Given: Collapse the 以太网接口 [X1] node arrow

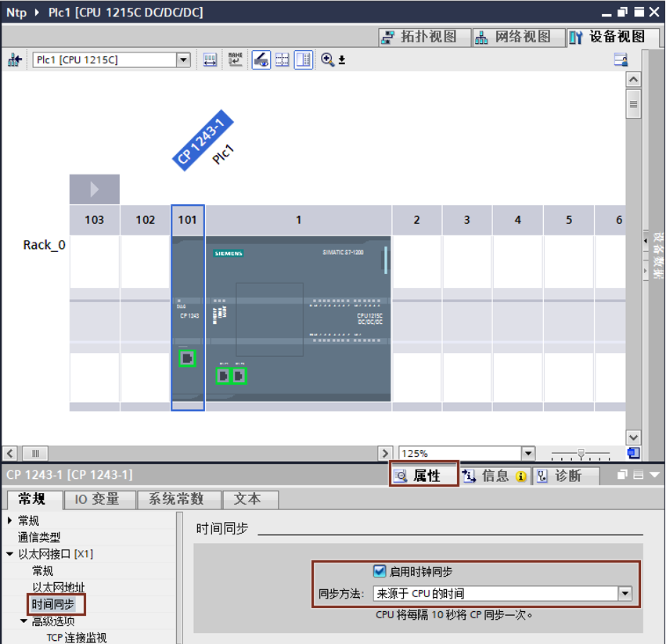Looking at the screenshot, I should coord(9,554).
